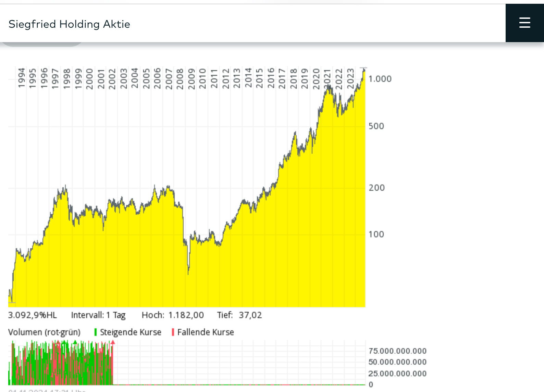Click the red Fallende Kurse legend marker

click(x=173, y=332)
